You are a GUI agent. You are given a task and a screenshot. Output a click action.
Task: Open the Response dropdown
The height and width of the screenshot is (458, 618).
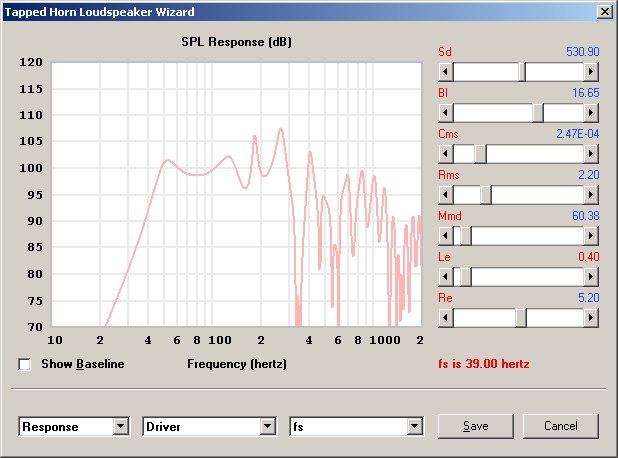(x=120, y=426)
